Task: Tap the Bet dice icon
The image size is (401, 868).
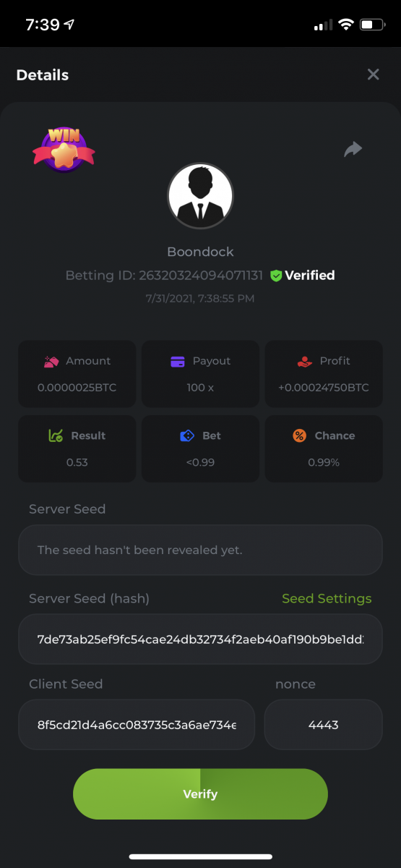Action: point(187,435)
